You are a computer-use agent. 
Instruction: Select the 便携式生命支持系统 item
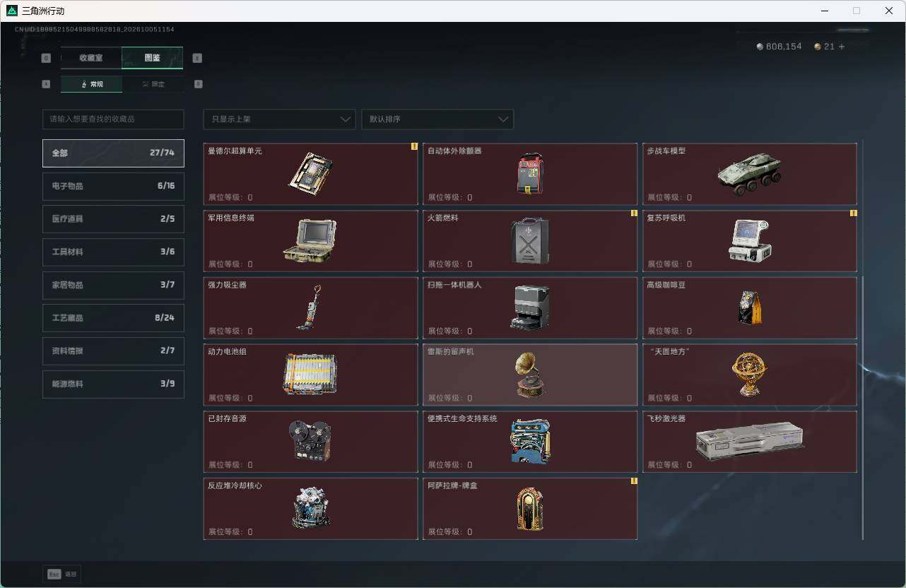point(530,442)
